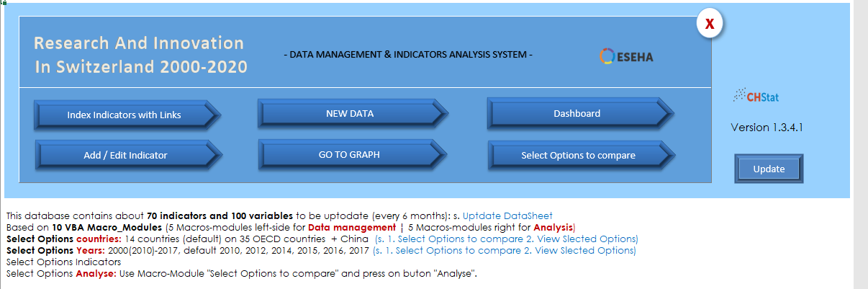868x289 pixels.
Task: Click the vertical scrollbar on right edge
Action: tap(860, 144)
